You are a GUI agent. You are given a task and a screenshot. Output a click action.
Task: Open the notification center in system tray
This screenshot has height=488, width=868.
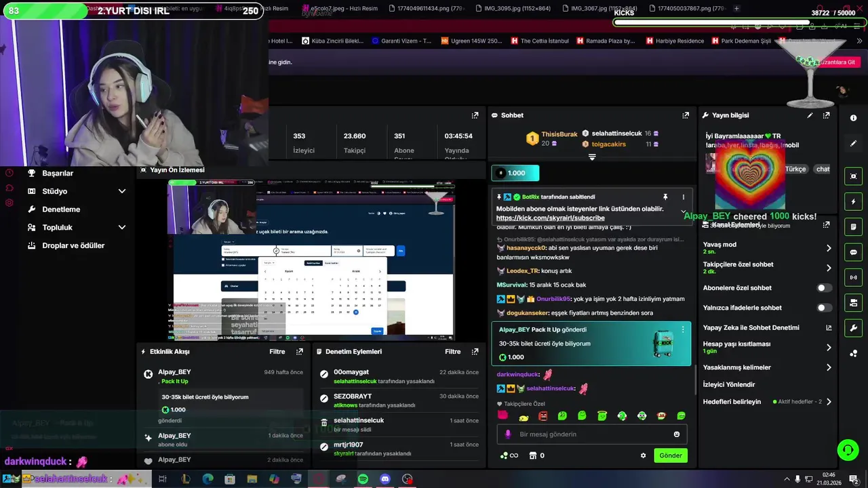(854, 479)
